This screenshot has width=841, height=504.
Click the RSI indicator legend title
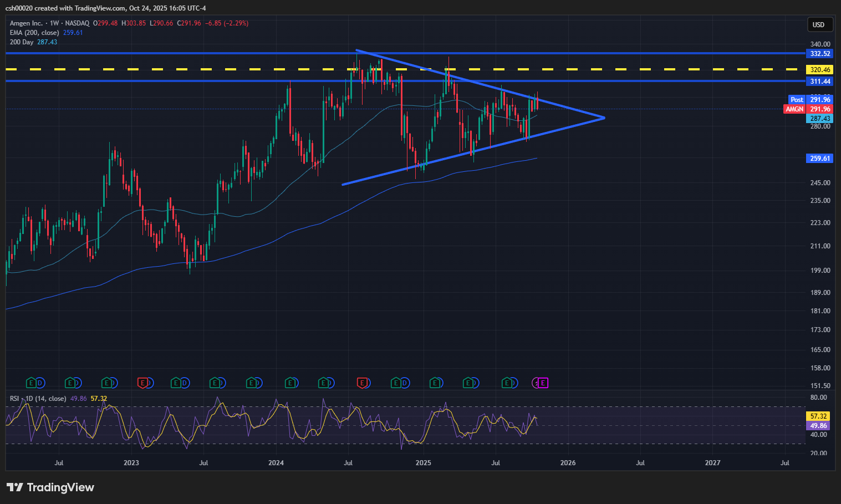[x=38, y=399]
